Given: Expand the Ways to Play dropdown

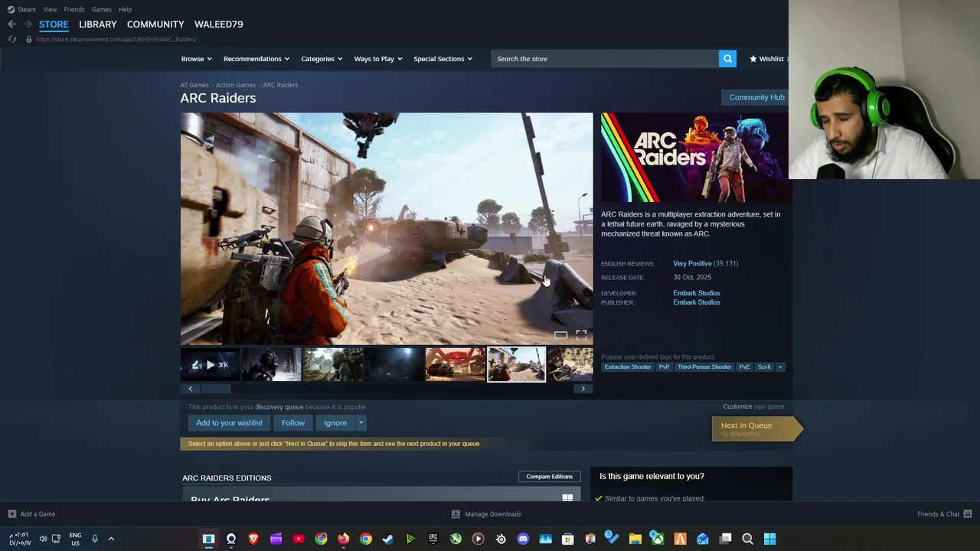Looking at the screenshot, I should [378, 59].
